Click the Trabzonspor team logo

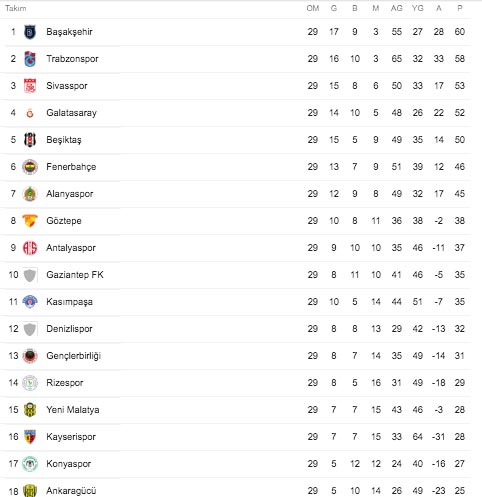tap(30, 59)
